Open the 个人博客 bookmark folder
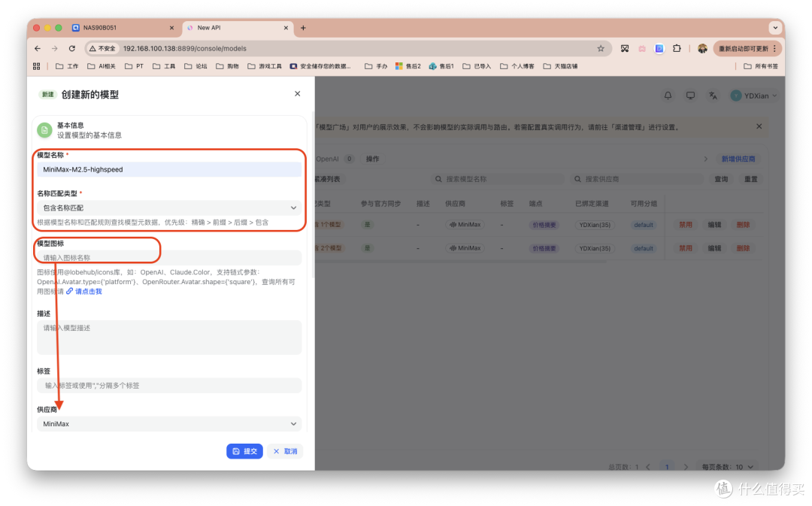Image resolution: width=812 pixels, height=506 pixels. pos(517,66)
